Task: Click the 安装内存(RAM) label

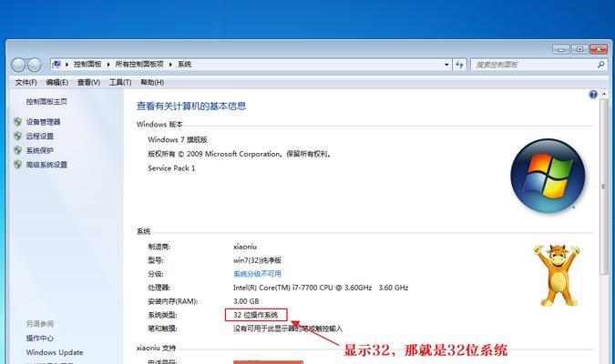Action: tap(172, 301)
